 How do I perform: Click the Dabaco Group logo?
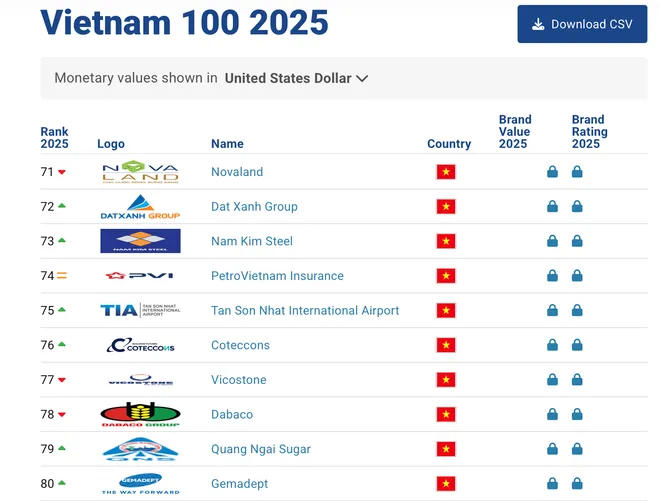[140, 414]
